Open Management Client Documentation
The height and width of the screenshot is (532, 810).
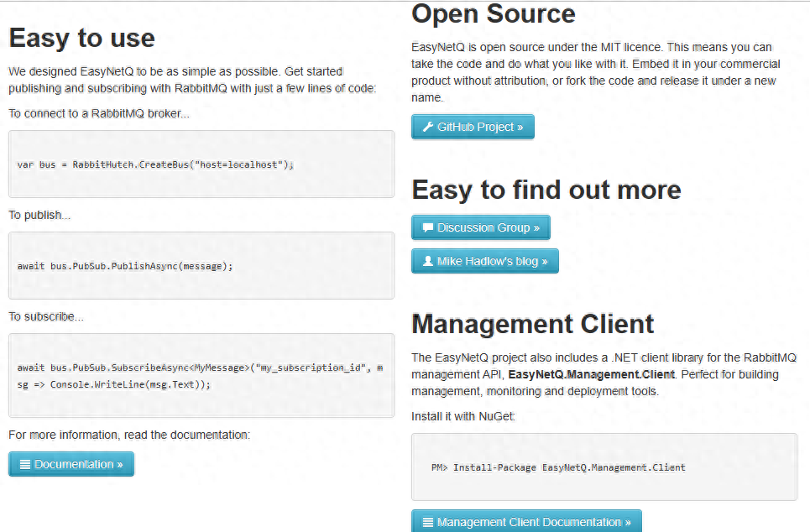tap(526, 521)
